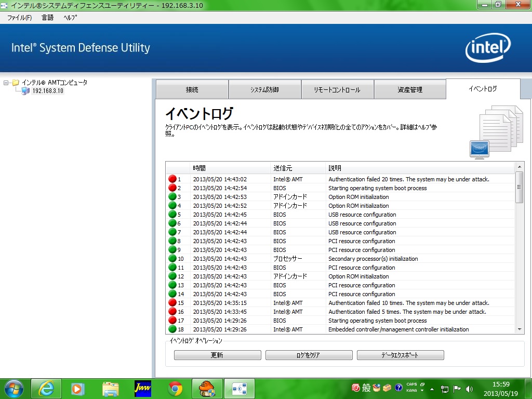
Task: Open the ヘルプ menu
Action: coord(70,18)
